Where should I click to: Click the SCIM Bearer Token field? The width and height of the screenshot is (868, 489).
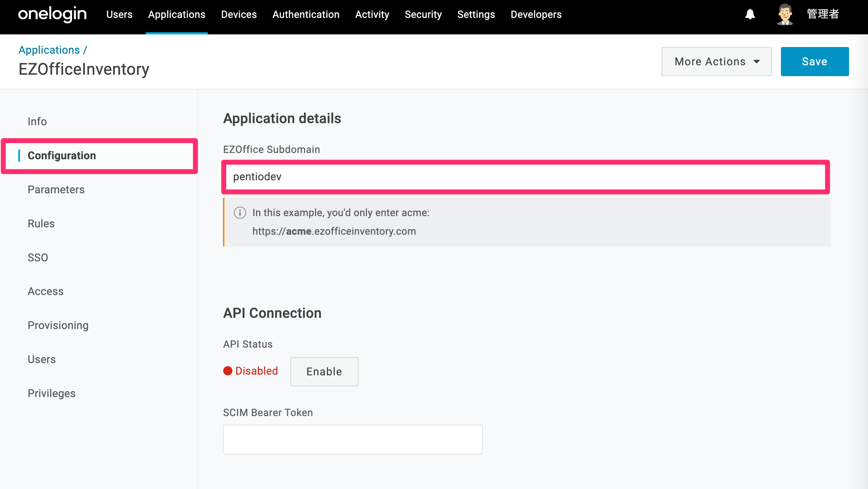[353, 440]
